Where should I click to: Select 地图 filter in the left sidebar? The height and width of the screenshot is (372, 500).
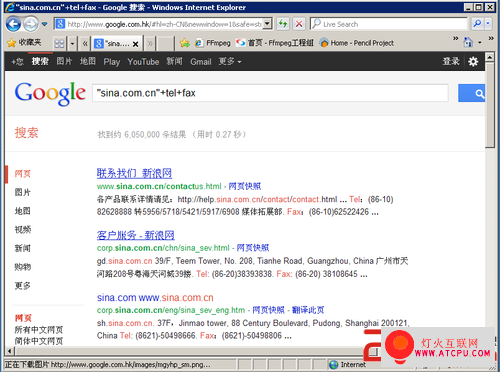pos(23,211)
